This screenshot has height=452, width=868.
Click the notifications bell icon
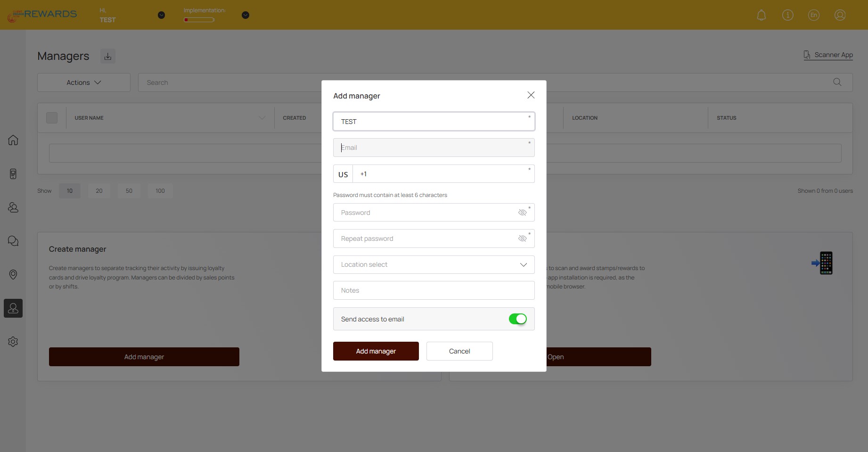coord(762,15)
